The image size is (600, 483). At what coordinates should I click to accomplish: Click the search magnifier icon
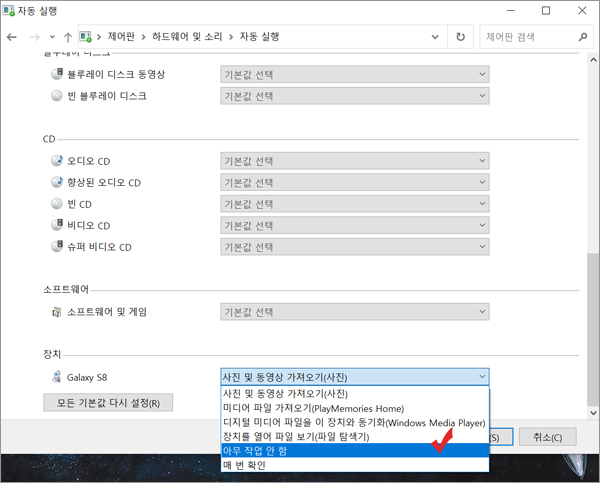click(x=583, y=37)
